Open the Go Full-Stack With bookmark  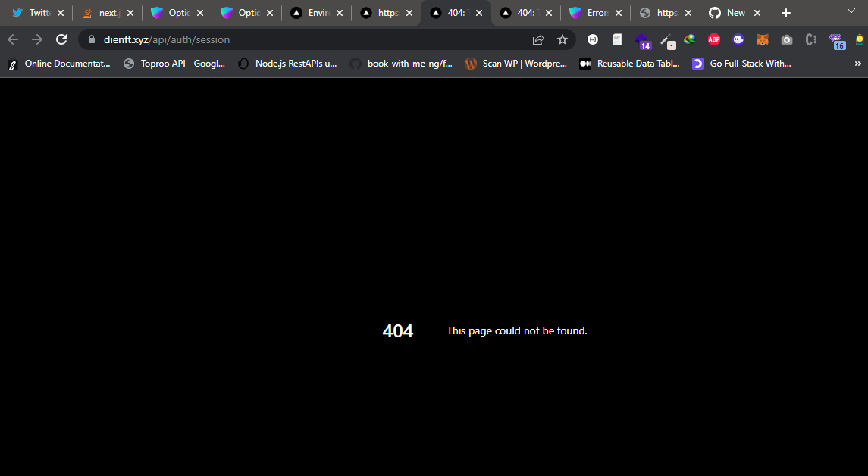click(x=741, y=64)
